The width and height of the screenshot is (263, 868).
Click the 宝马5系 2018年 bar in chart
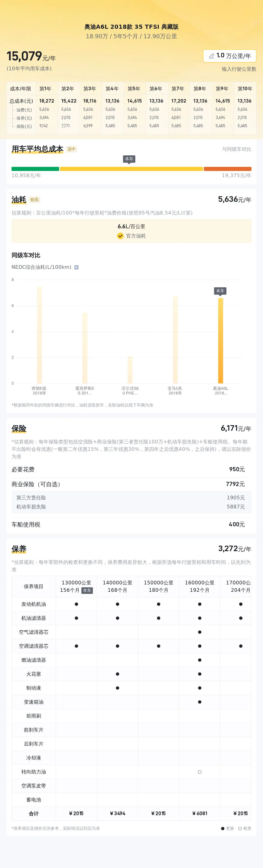click(x=175, y=340)
